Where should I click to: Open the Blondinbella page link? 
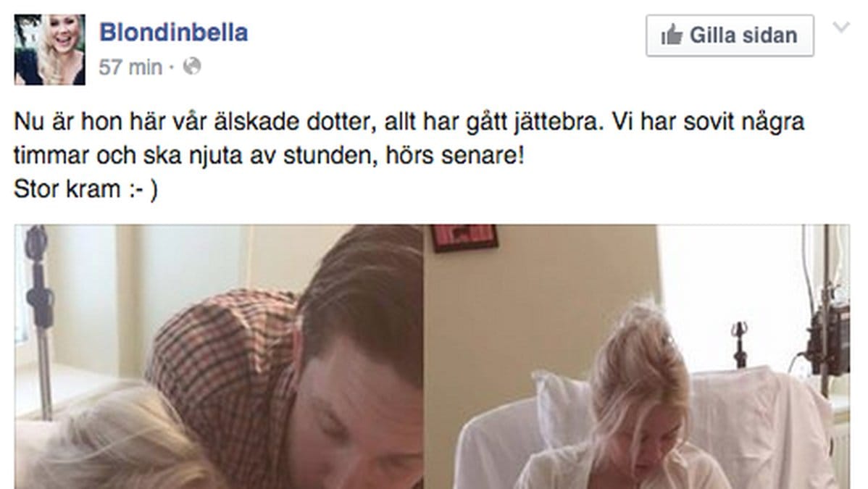click(173, 32)
